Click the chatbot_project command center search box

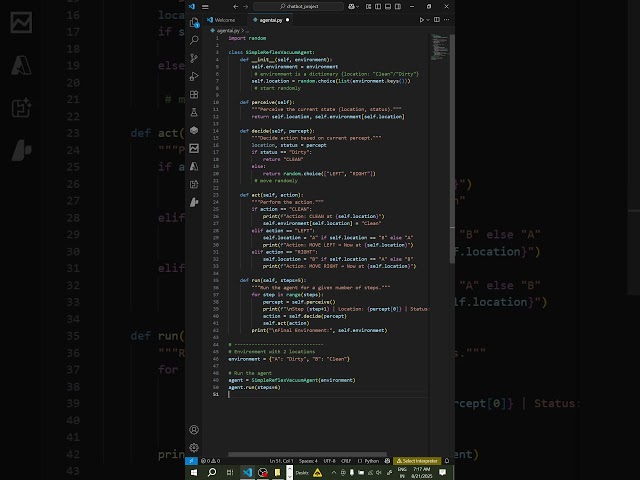click(298, 7)
